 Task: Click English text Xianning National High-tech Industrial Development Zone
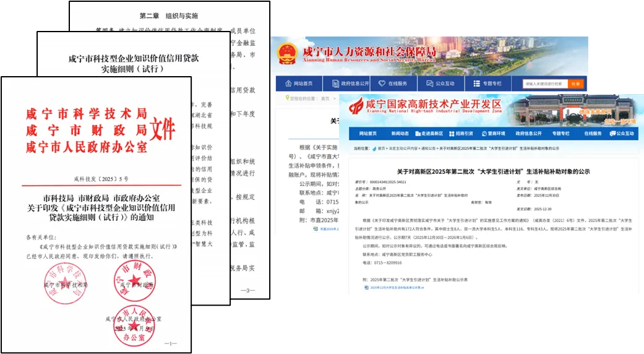(x=434, y=111)
